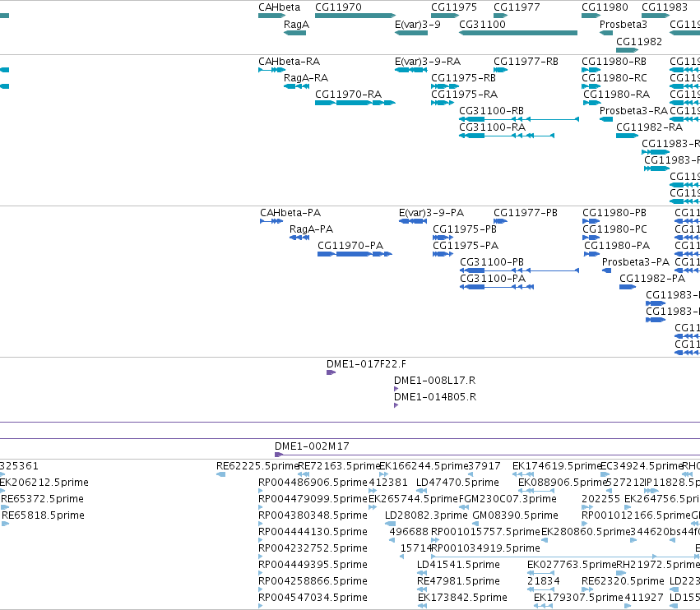
Task: Open the RagA-RA transcript
Action: 296,86
